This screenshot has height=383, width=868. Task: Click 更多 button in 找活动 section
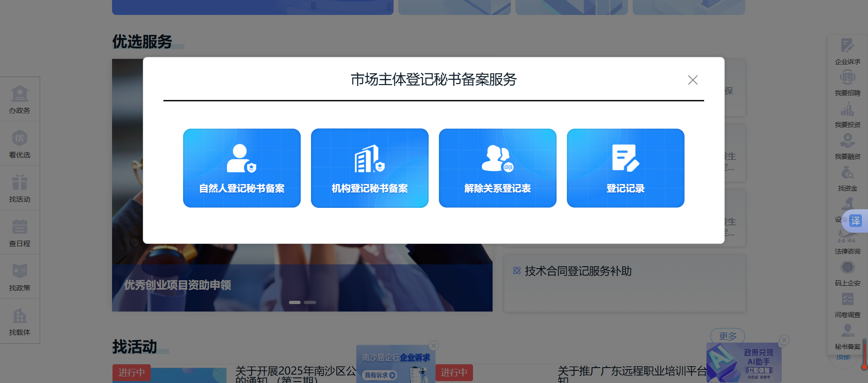click(727, 336)
